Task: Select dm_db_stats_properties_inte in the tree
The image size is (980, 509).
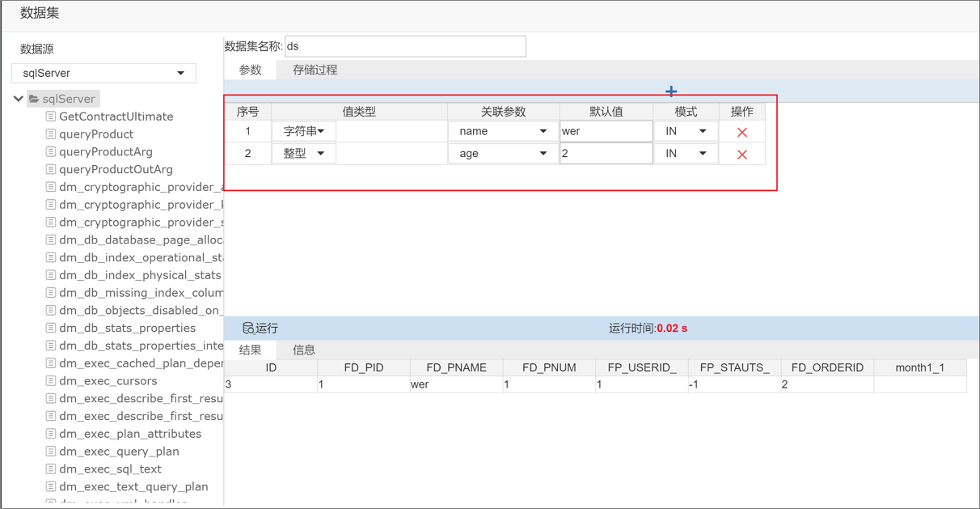Action: click(x=141, y=346)
